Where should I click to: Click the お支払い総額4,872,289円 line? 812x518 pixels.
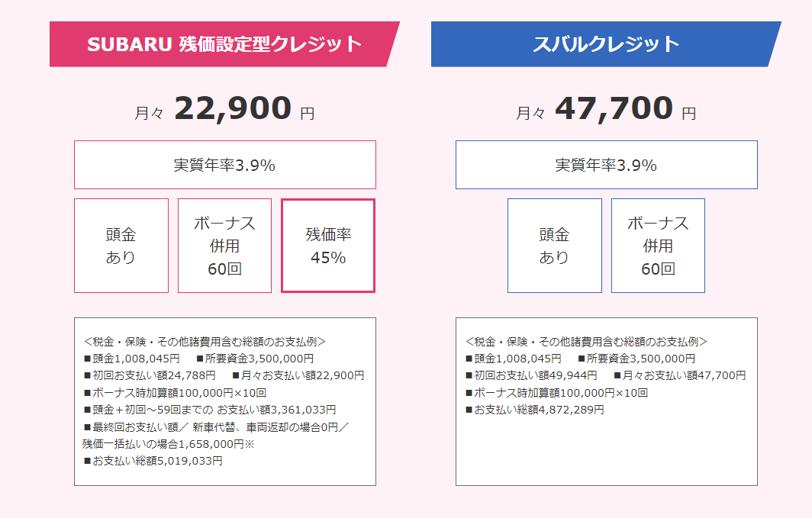point(535,410)
